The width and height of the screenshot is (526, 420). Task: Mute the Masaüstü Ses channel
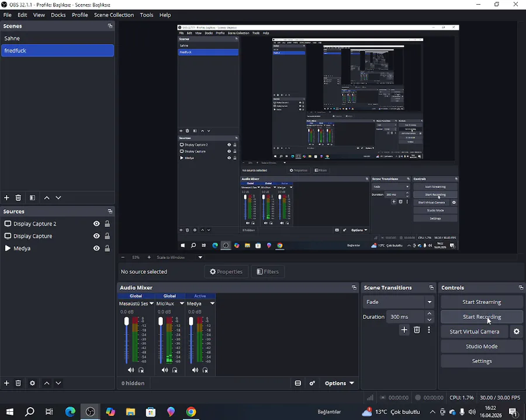click(131, 370)
